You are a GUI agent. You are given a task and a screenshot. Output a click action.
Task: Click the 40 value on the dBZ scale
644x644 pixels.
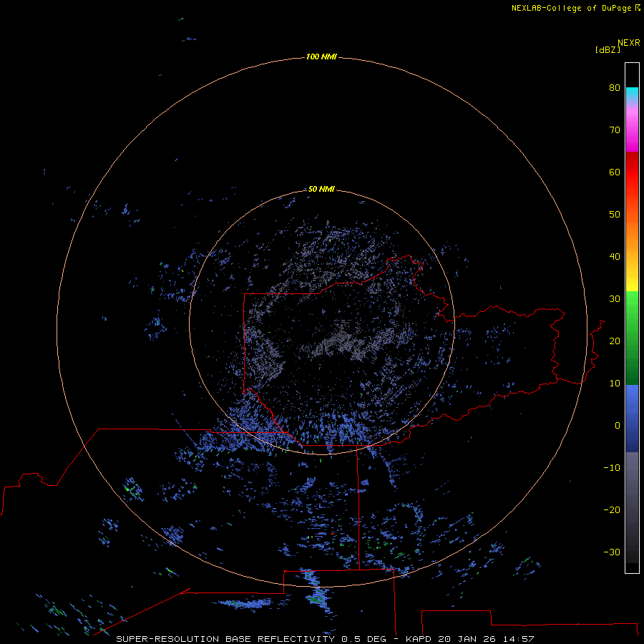click(615, 257)
